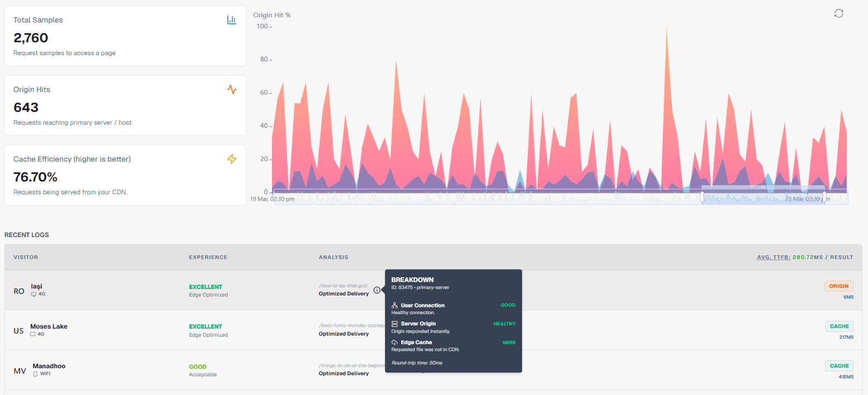Image resolution: width=868 pixels, height=395 pixels.
Task: Click the left handle of the range selector
Action: coord(702,196)
